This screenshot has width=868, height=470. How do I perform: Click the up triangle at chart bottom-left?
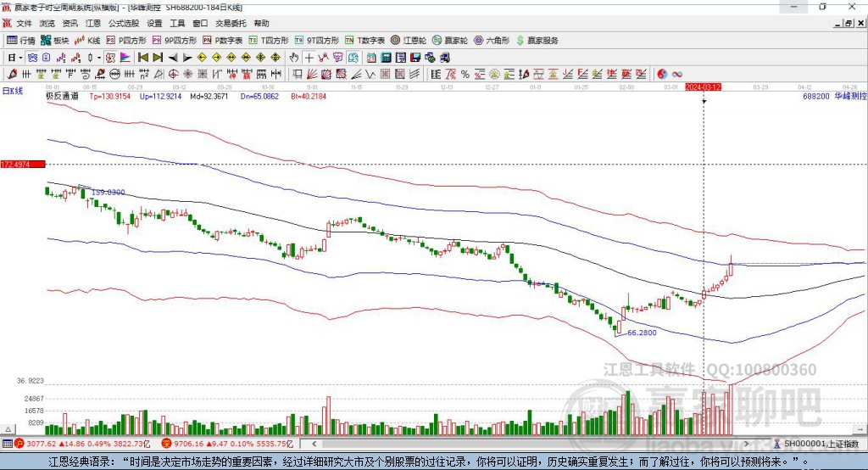[x=8, y=429]
